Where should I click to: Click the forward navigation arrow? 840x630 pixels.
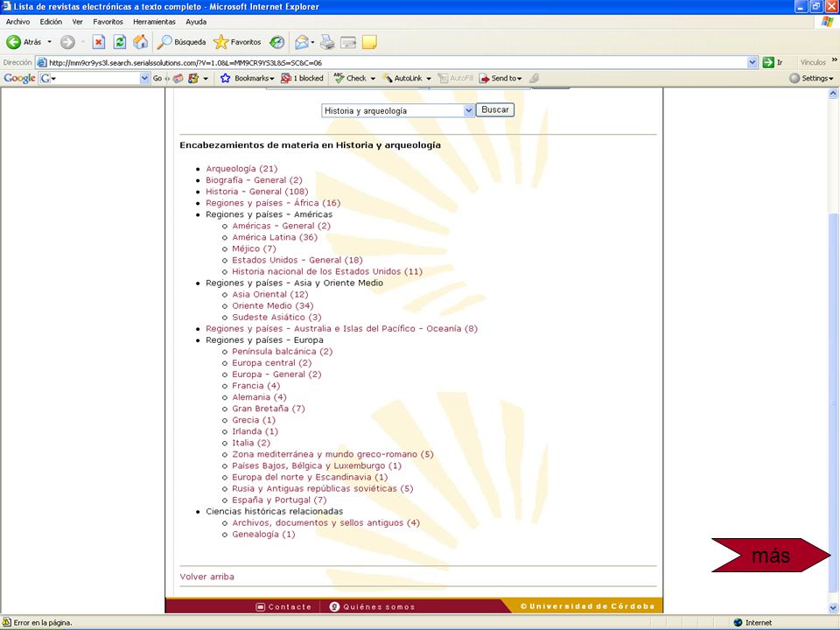[x=67, y=42]
